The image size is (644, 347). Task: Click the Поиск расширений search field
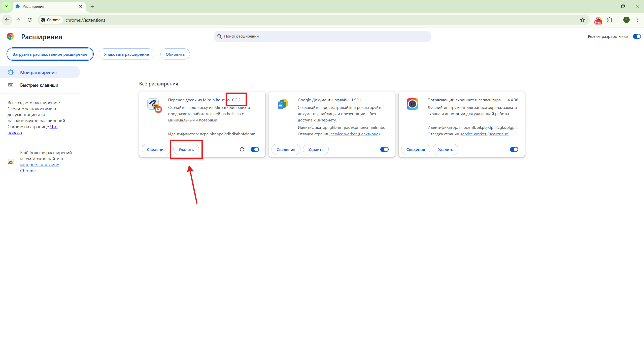(322, 36)
